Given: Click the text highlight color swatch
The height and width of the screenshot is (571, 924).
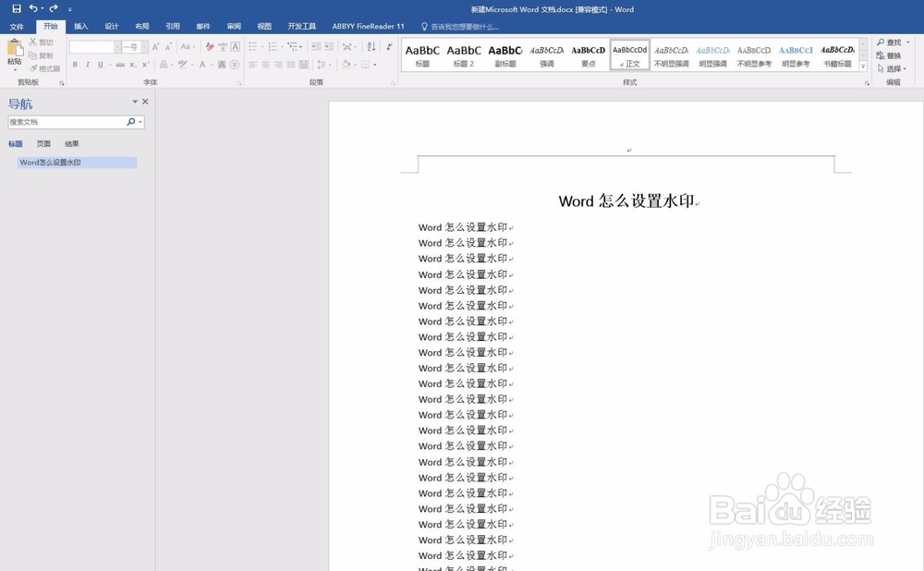Looking at the screenshot, I should [x=183, y=64].
